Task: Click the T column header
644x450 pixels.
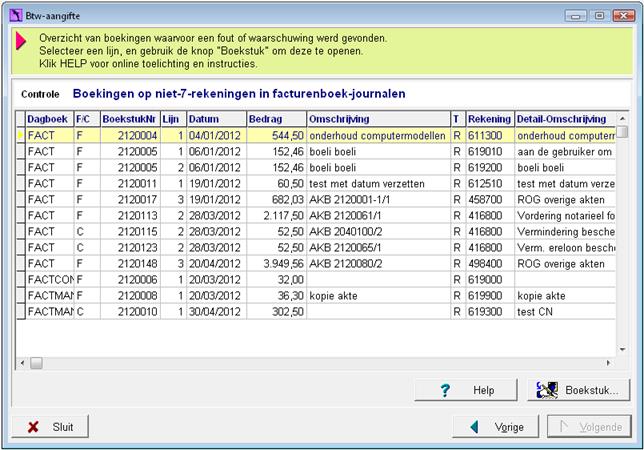Action: click(x=458, y=119)
